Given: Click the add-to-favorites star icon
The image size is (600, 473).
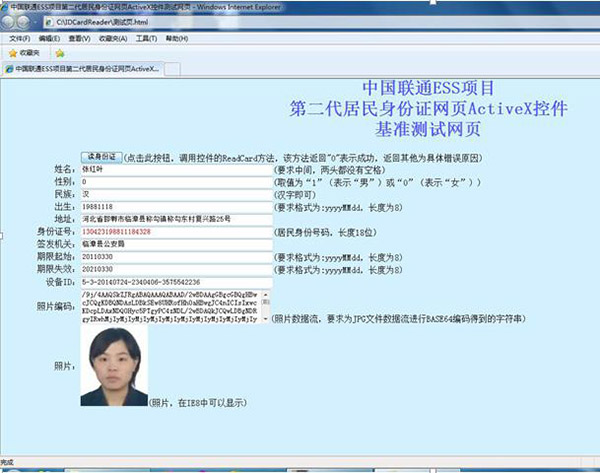Looking at the screenshot, I should pos(60,52).
